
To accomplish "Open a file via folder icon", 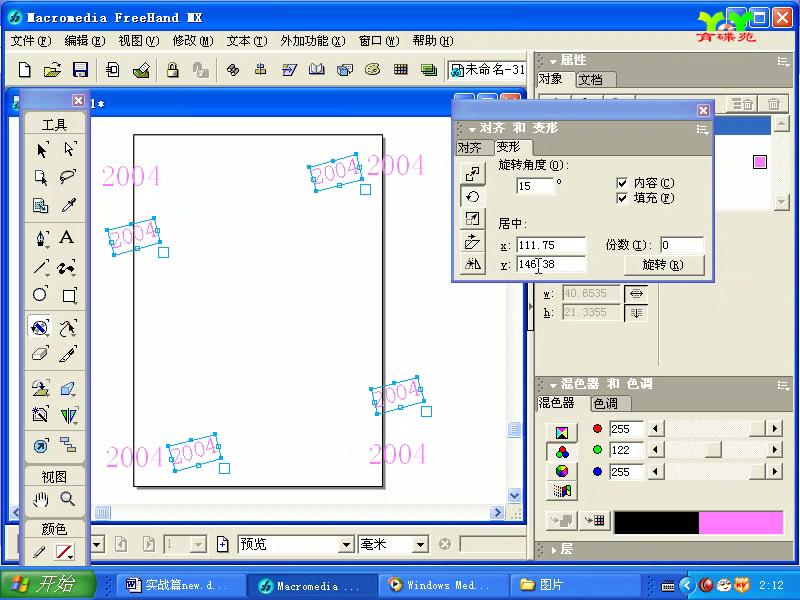I will click(52, 70).
